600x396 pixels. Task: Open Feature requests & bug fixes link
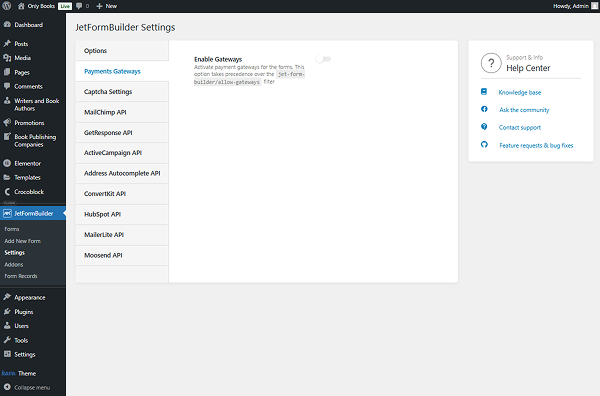(x=536, y=145)
